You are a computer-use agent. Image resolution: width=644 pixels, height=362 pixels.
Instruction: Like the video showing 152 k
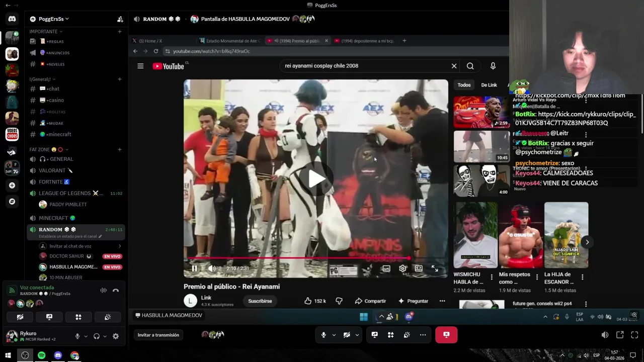315,301
